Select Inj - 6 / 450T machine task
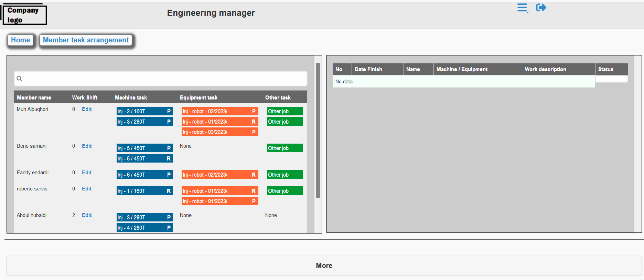 pyautogui.click(x=144, y=175)
